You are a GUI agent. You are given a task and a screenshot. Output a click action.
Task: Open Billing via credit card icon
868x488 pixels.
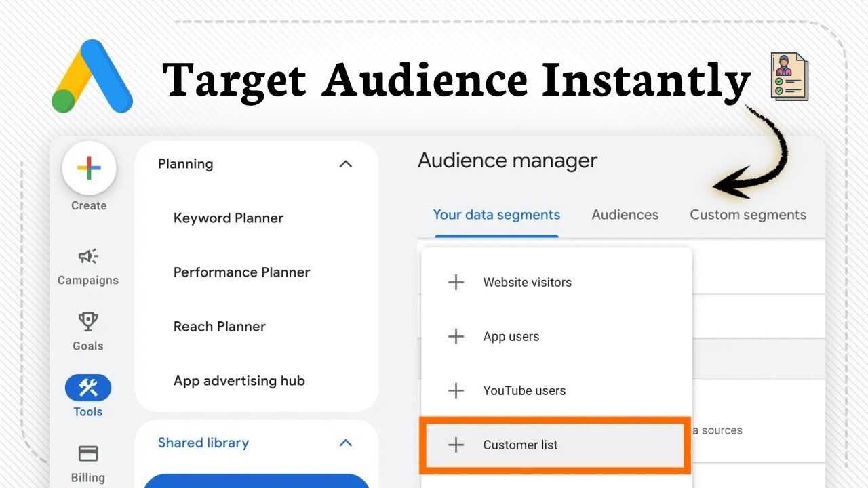click(x=88, y=453)
